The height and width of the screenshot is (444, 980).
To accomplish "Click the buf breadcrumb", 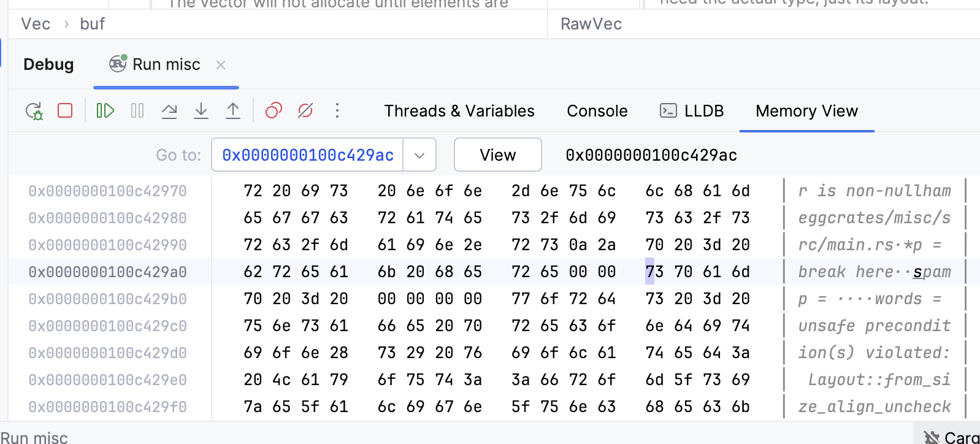I will pyautogui.click(x=93, y=24).
